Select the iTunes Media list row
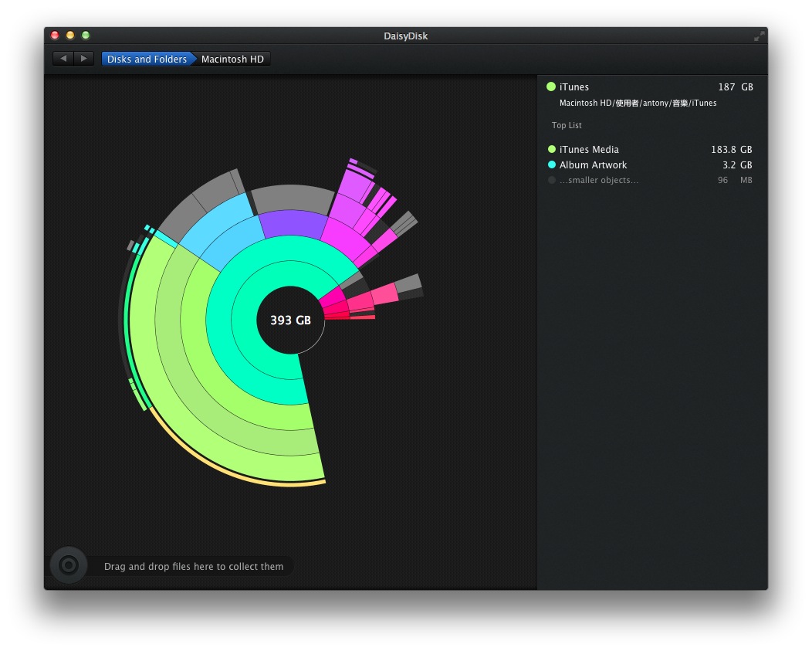This screenshot has height=651, width=812. 650,149
